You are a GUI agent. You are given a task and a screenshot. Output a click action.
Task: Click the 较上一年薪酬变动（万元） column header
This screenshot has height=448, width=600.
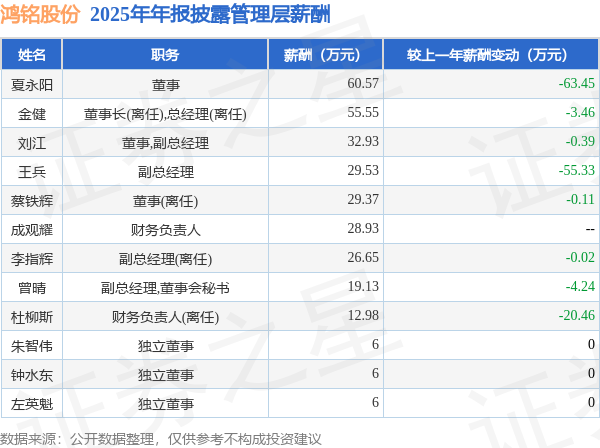point(487,55)
